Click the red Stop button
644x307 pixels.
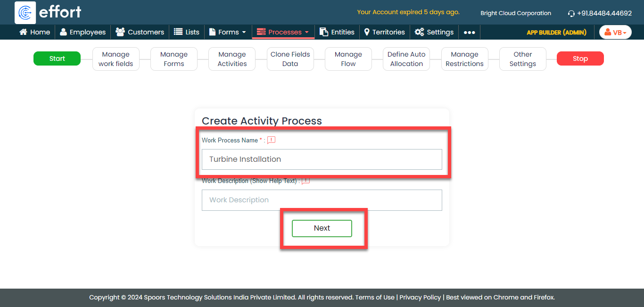pos(580,58)
